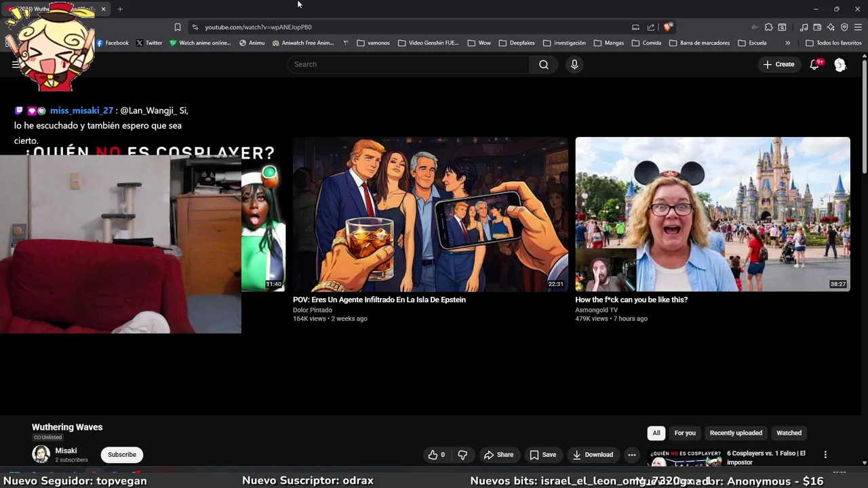868x488 pixels.
Task: Open media control music note icon
Action: coord(804,27)
